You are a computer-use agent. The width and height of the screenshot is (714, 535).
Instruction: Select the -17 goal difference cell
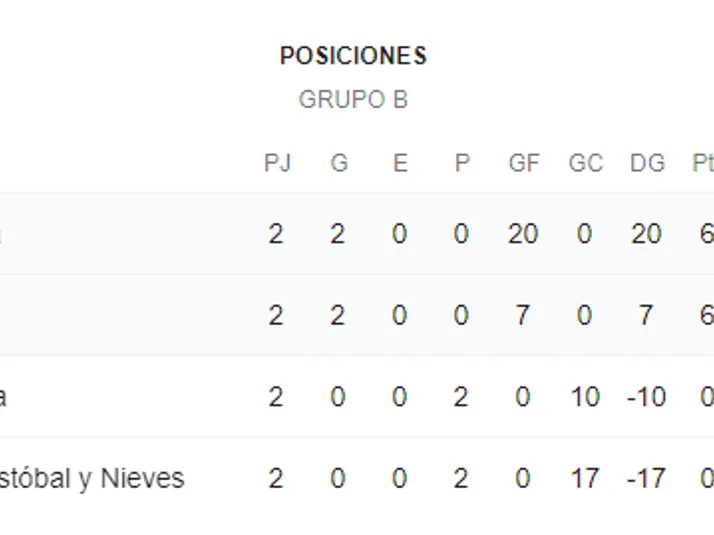pyautogui.click(x=646, y=478)
